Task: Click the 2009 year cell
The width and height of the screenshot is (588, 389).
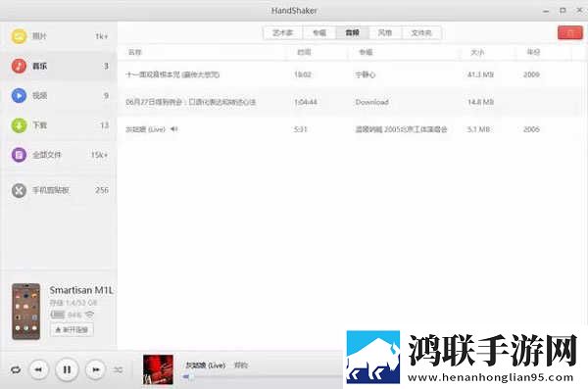Action: pos(531,74)
